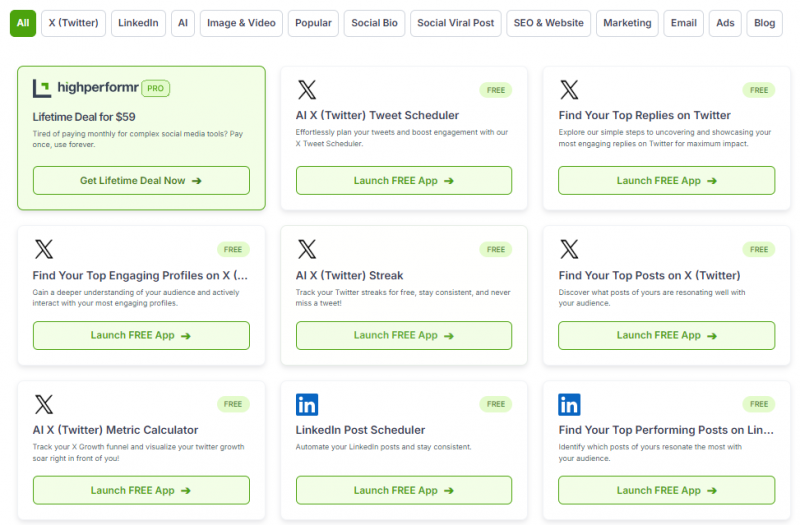The width and height of the screenshot is (800, 525).
Task: Launch AI X Metric Calculator app
Action: [x=141, y=490]
